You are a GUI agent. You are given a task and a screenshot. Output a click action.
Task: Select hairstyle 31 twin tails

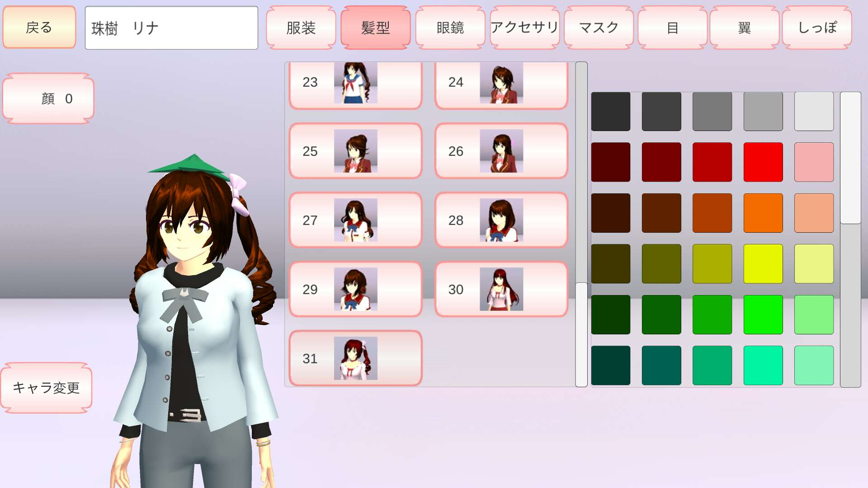point(355,358)
